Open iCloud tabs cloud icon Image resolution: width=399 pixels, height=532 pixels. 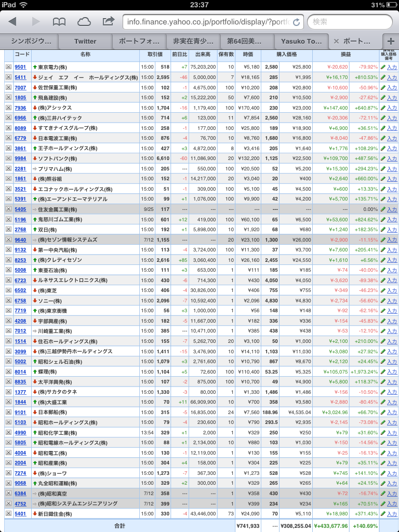point(84,22)
